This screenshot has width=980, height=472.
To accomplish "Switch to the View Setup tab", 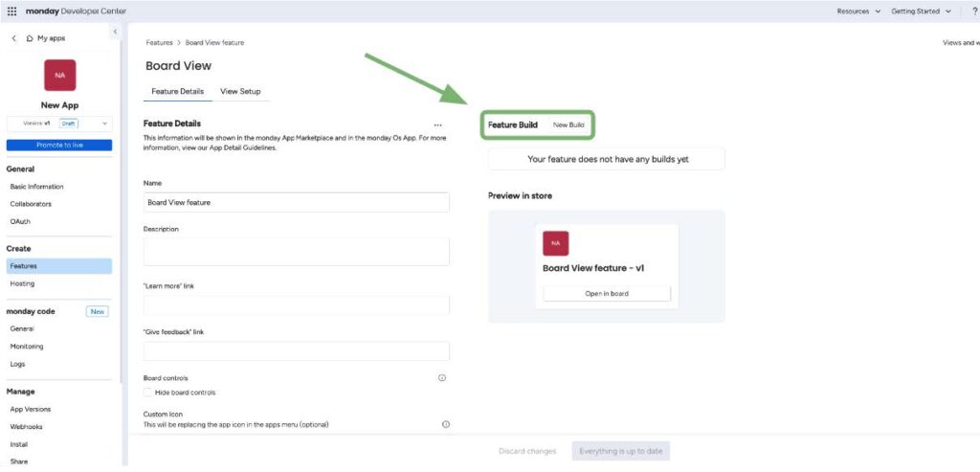I will (240, 91).
